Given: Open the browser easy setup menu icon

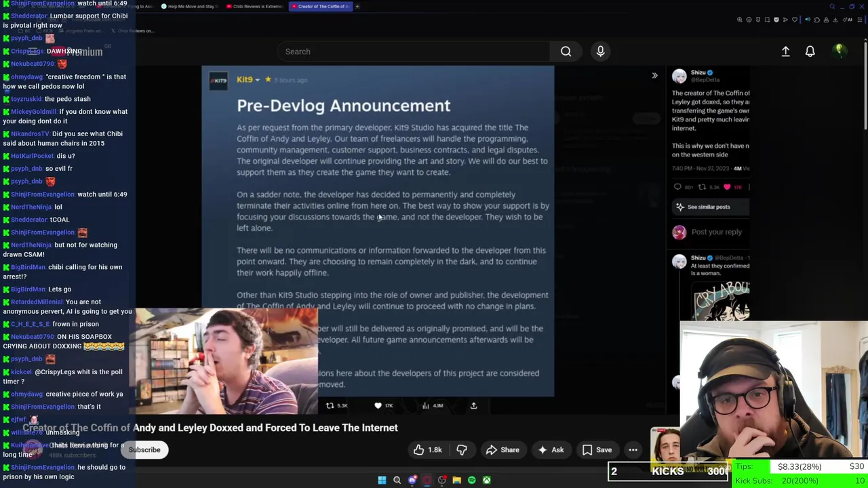Looking at the screenshot, I should click(x=860, y=20).
